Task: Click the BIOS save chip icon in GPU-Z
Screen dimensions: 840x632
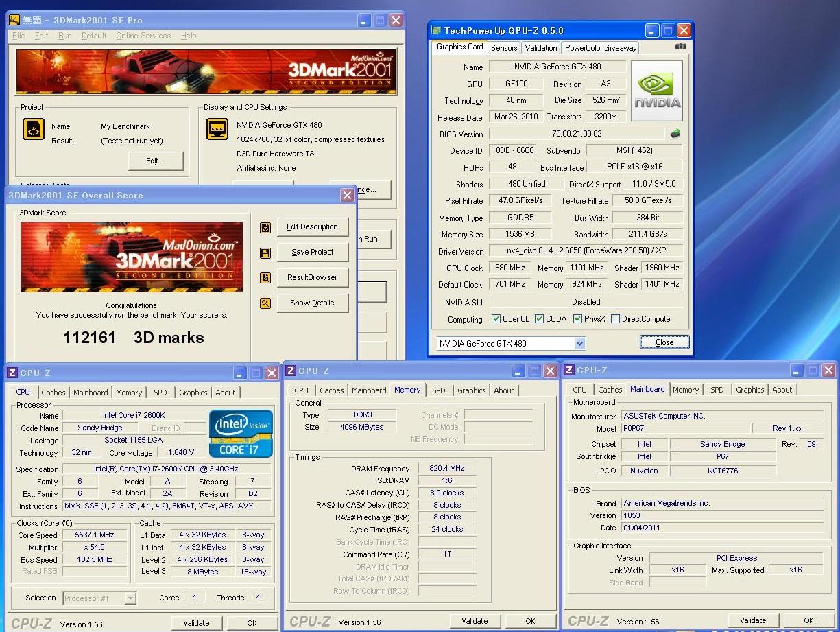Action: coord(675,134)
